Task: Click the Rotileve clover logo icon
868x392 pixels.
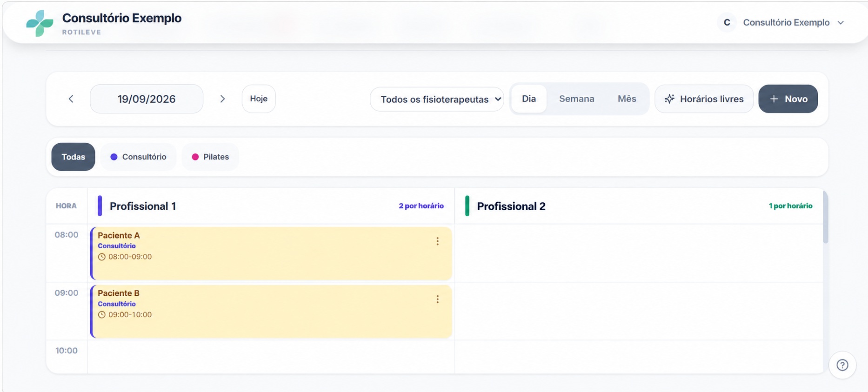Action: tap(40, 23)
